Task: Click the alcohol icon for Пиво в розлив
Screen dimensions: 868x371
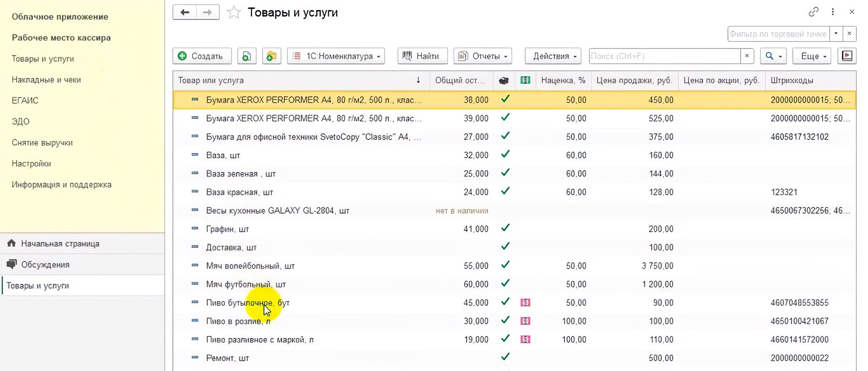Action: point(525,321)
